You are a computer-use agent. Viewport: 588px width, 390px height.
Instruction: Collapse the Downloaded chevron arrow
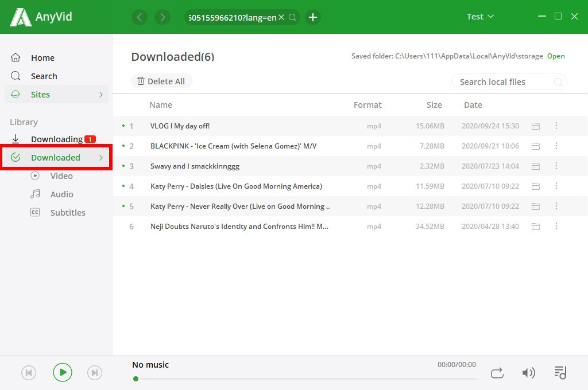pyautogui.click(x=101, y=157)
